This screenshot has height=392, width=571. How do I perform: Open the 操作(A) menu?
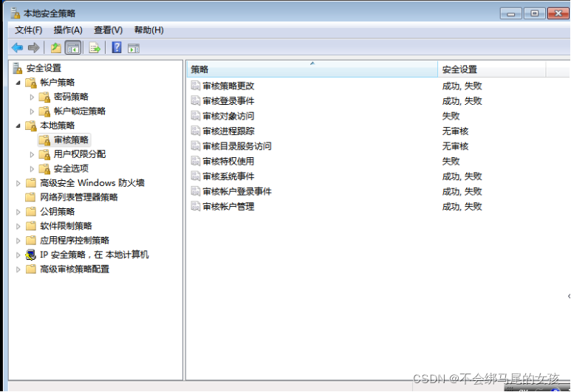[x=68, y=30]
